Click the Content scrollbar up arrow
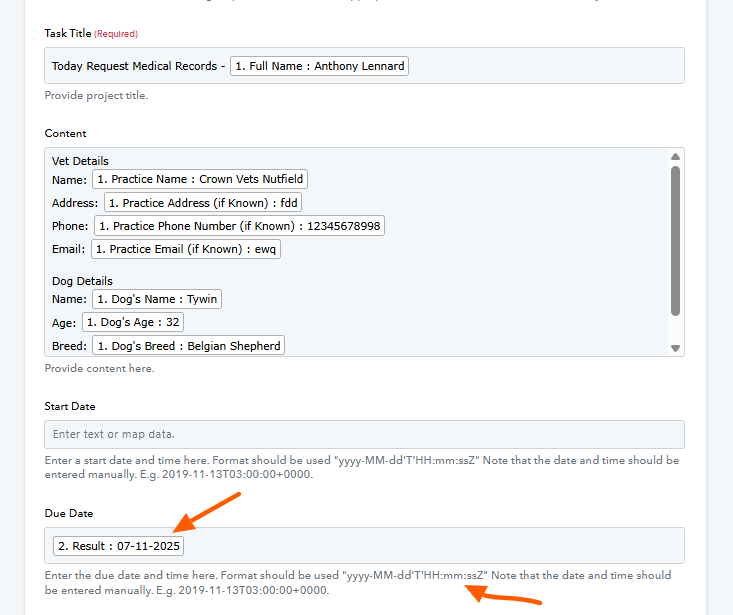Image resolution: width=733 pixels, height=615 pixels. pos(675,157)
